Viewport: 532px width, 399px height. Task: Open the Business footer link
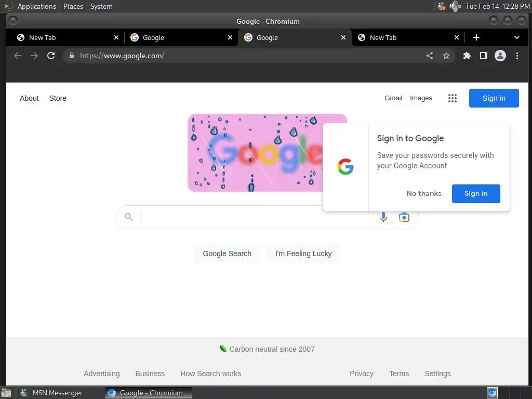click(x=150, y=374)
